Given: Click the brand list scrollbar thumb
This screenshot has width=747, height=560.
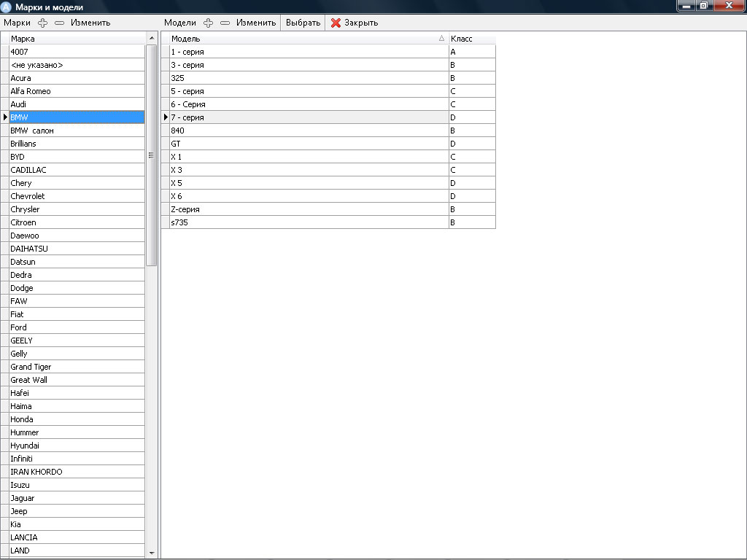Looking at the screenshot, I should 152,155.
